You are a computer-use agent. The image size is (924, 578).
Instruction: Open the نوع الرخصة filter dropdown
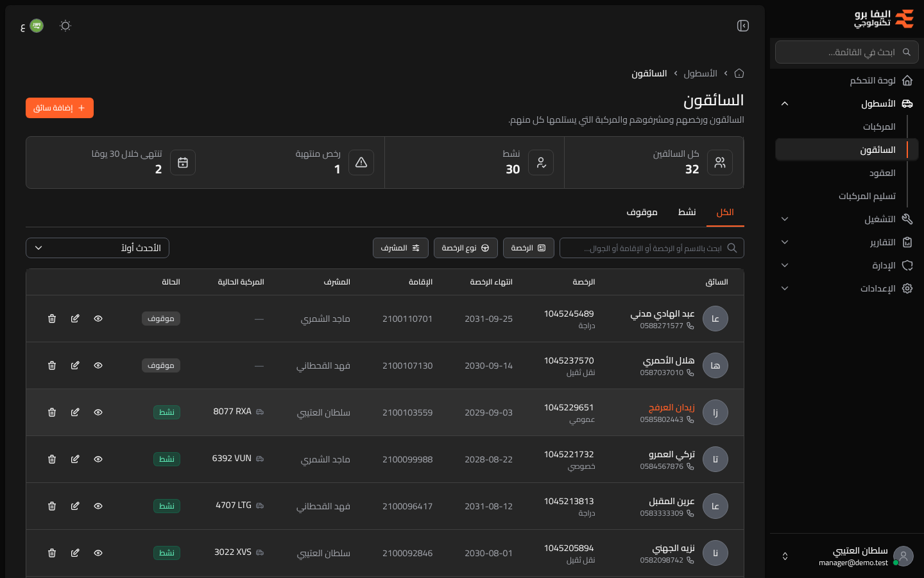click(x=466, y=248)
